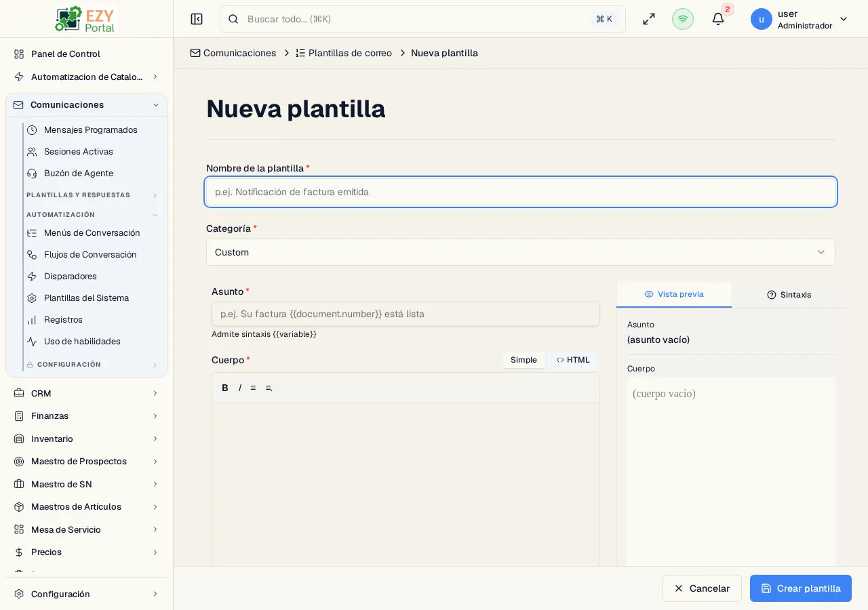Open Mensajes Programados page
The height and width of the screenshot is (610, 868).
[91, 129]
